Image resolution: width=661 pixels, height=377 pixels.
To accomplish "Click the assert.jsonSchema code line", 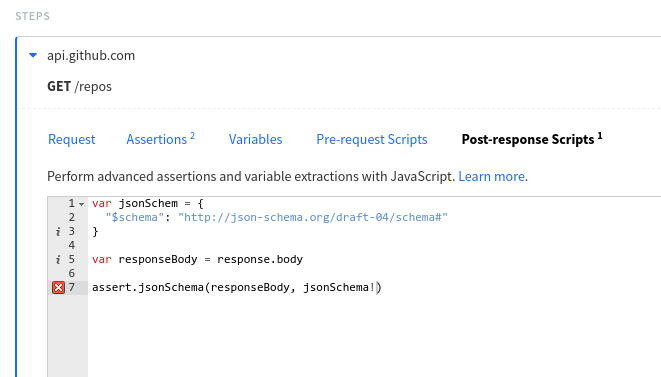I will (x=237, y=288).
